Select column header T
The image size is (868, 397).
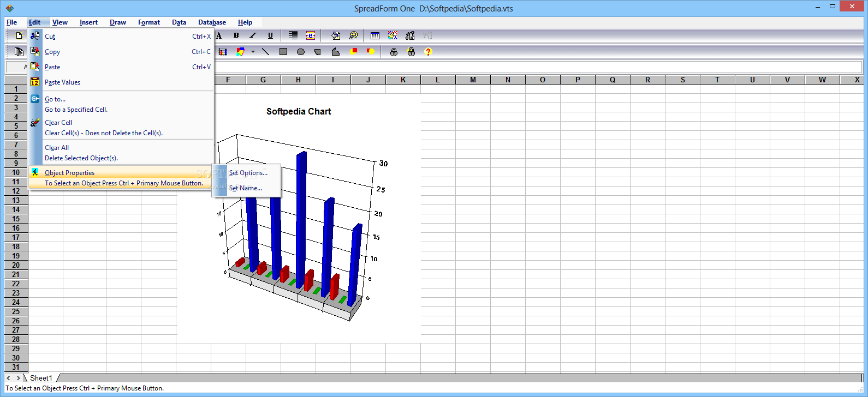point(717,80)
